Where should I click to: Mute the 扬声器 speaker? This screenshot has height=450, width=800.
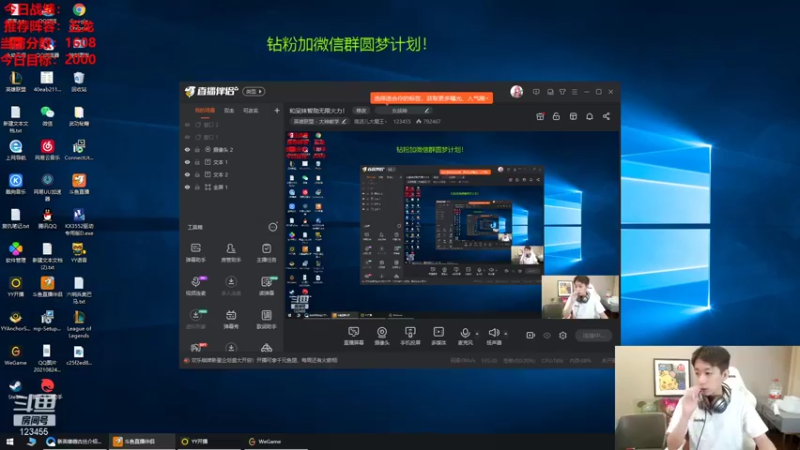(x=493, y=336)
